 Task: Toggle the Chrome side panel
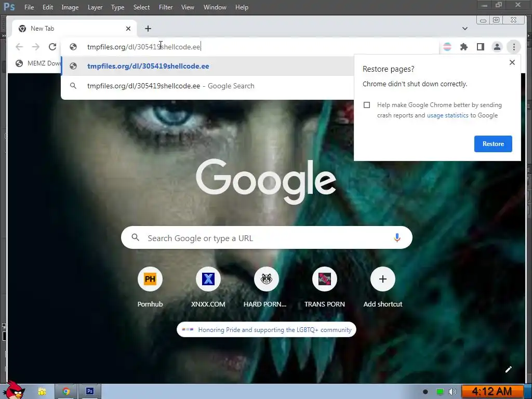coord(481,47)
